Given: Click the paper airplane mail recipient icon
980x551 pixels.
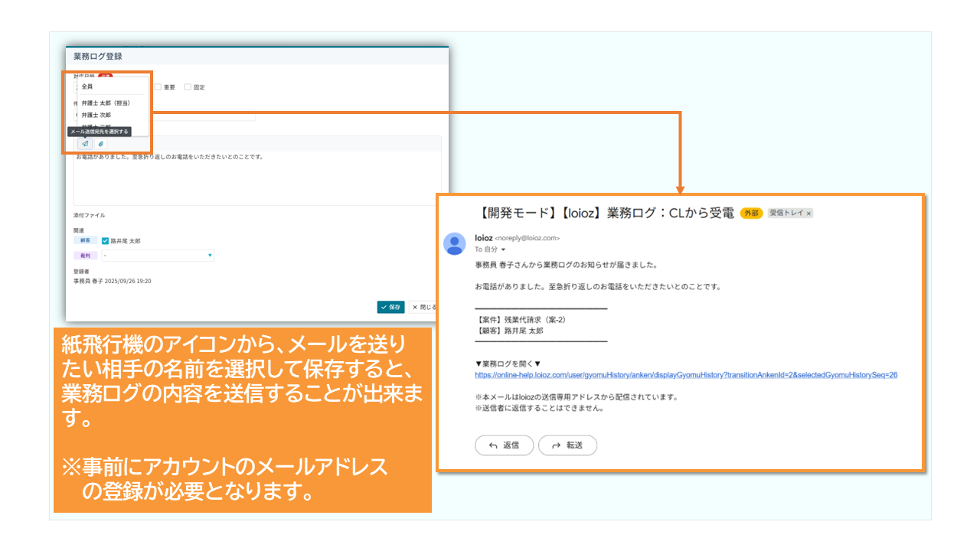Looking at the screenshot, I should coord(85,143).
